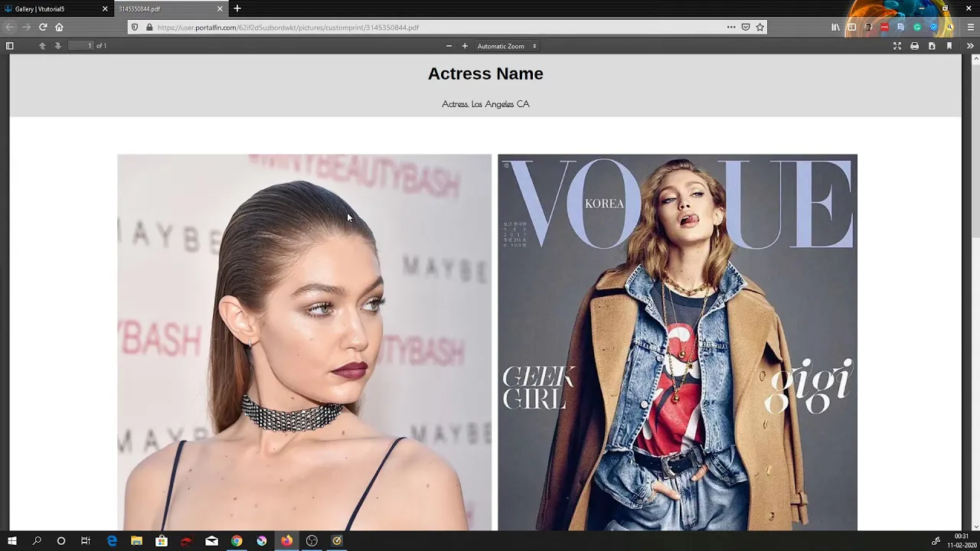Save page to Pocket
The width and height of the screenshot is (980, 551).
(x=746, y=27)
